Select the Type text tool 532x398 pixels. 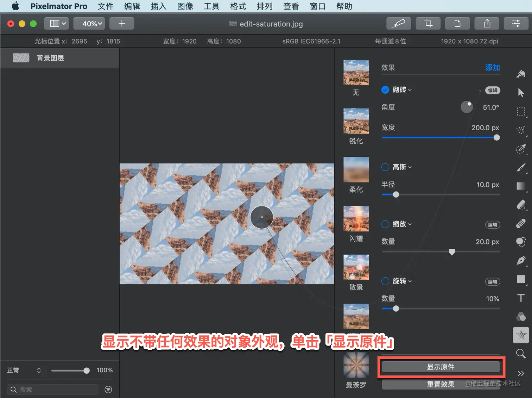tap(521, 298)
